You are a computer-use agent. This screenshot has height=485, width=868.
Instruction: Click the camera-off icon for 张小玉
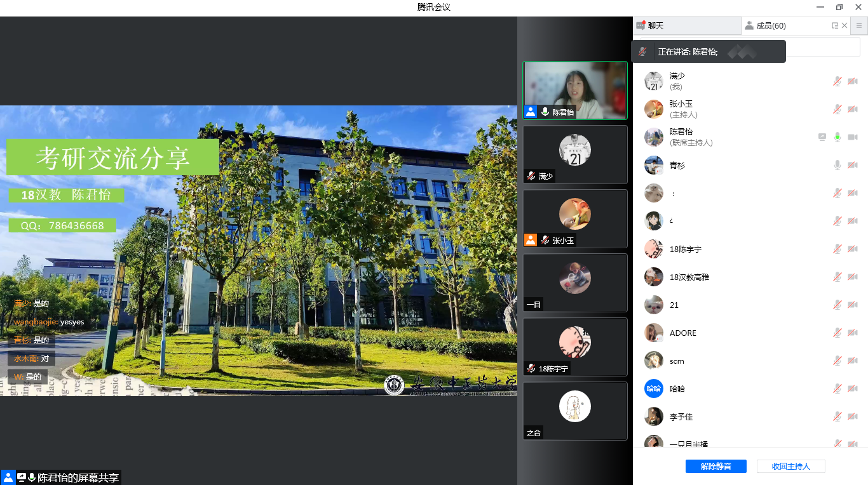coord(853,109)
